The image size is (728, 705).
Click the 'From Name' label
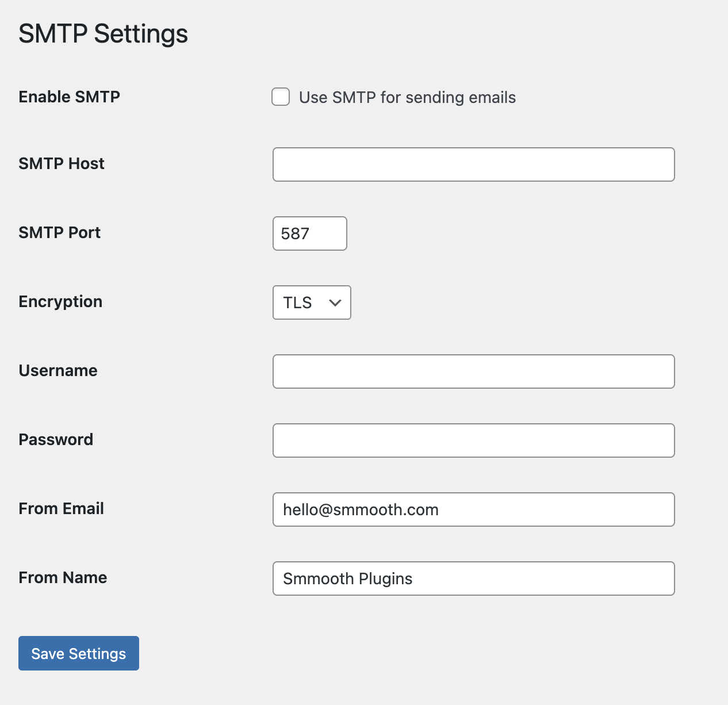point(63,577)
